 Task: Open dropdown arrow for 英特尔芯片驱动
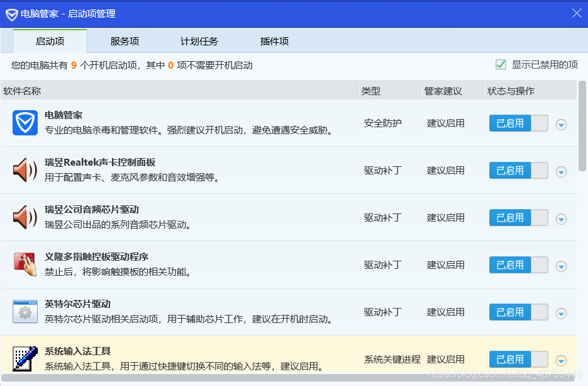point(561,314)
